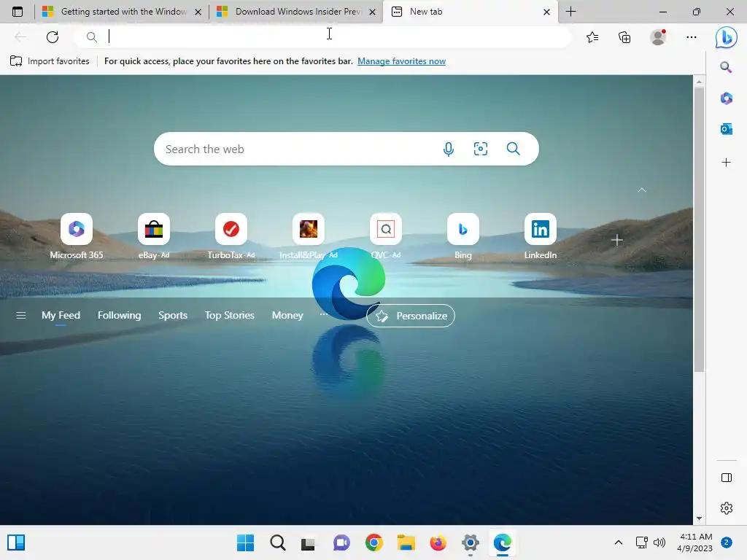Image resolution: width=747 pixels, height=560 pixels.
Task: Open the Bing chat sidebar button
Action: click(x=726, y=36)
